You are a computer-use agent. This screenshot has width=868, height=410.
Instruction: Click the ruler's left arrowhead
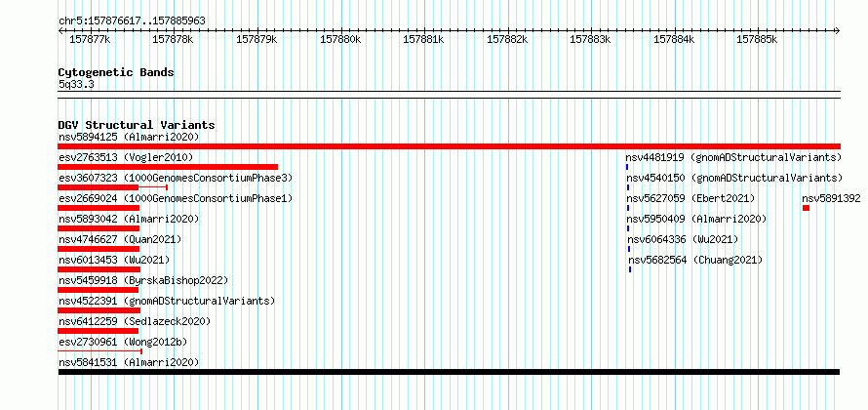click(60, 31)
